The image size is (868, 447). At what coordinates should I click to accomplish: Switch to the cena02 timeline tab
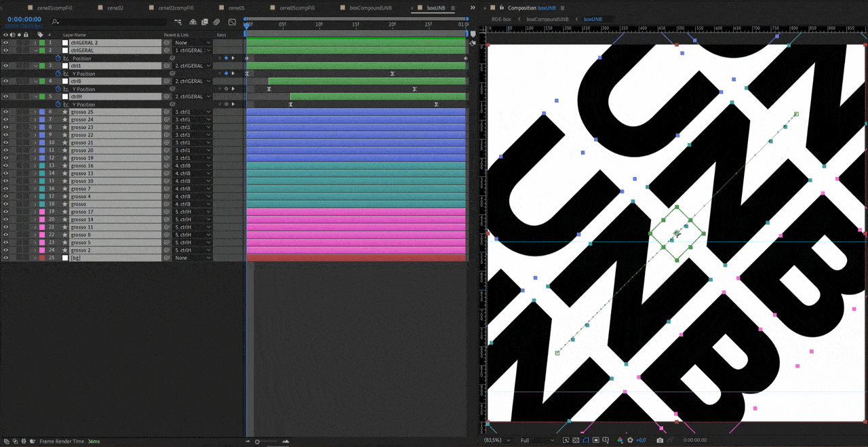115,7
